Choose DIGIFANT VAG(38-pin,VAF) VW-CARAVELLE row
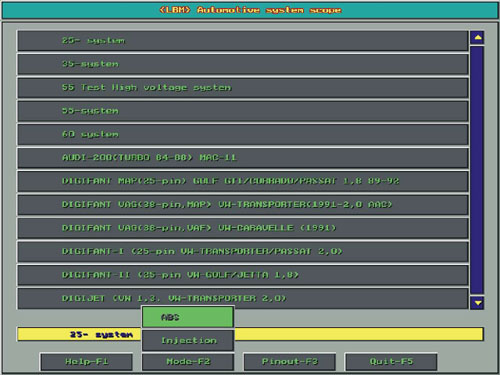 [243, 228]
